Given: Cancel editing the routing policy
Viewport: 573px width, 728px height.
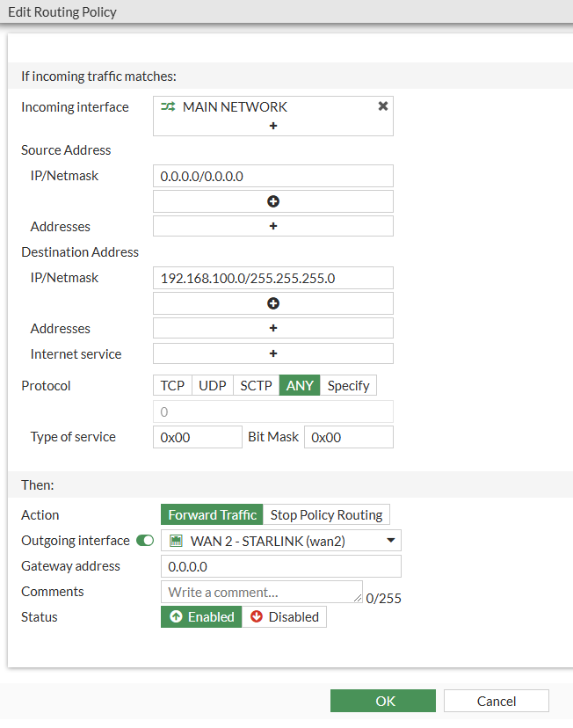Looking at the screenshot, I should point(497,701).
